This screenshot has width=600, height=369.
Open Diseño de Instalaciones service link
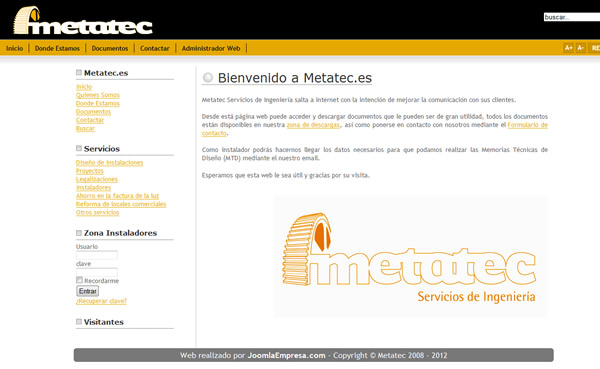coord(109,163)
